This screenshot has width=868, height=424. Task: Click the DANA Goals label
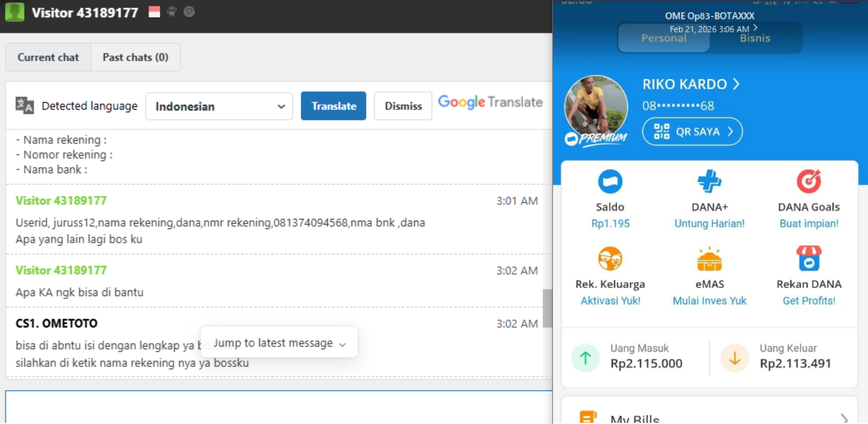[809, 207]
